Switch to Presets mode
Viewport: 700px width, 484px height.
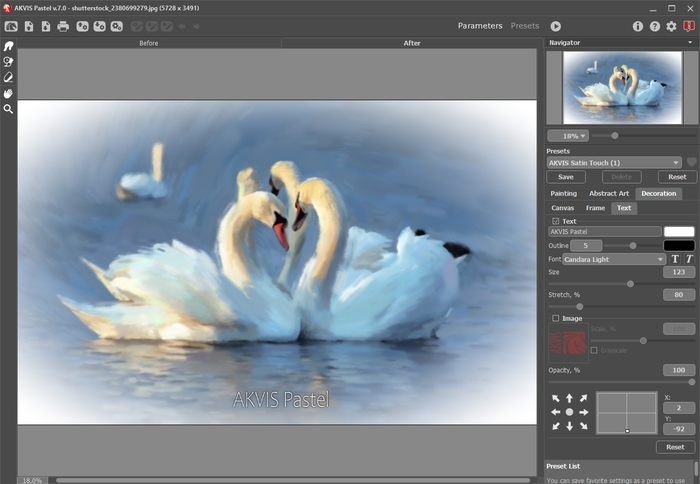pyautogui.click(x=525, y=26)
